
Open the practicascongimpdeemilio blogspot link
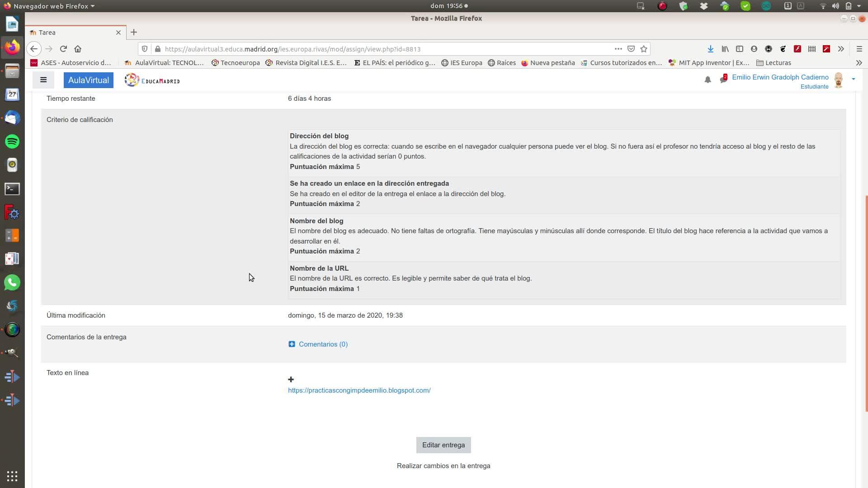coord(359,390)
